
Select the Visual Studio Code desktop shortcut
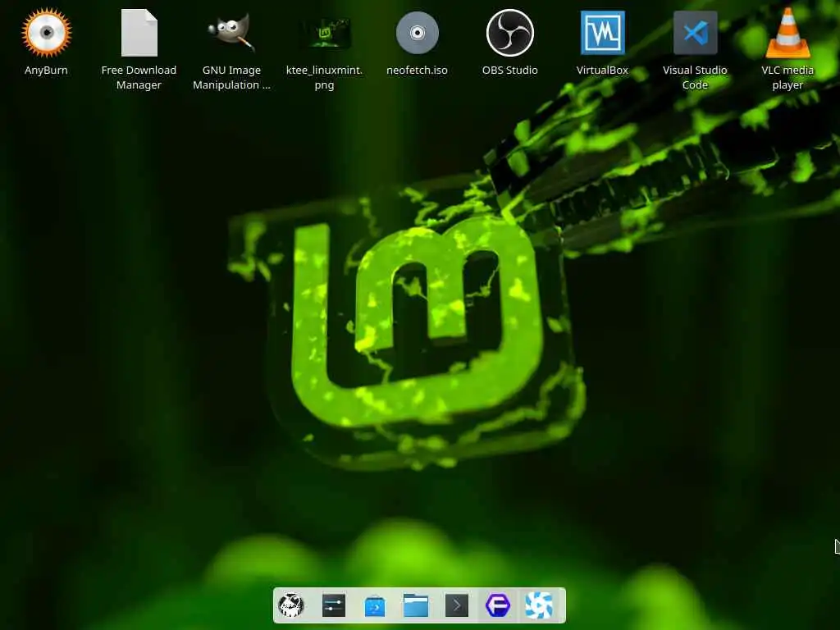pyautogui.click(x=696, y=33)
